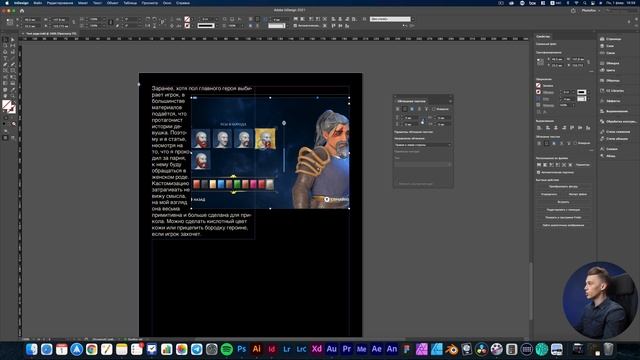Click the Показать в программе Finder button

pyautogui.click(x=563, y=218)
